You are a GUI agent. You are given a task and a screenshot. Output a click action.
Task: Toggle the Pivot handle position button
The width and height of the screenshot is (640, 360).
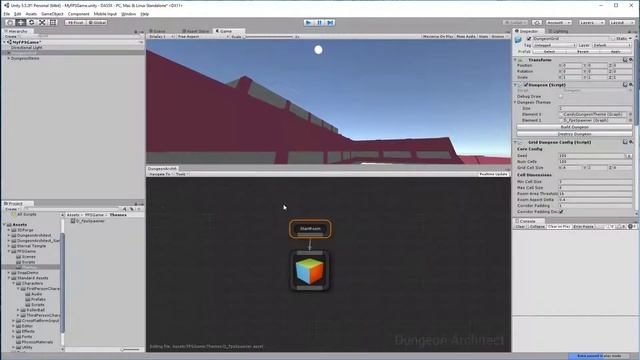pyautogui.click(x=75, y=22)
